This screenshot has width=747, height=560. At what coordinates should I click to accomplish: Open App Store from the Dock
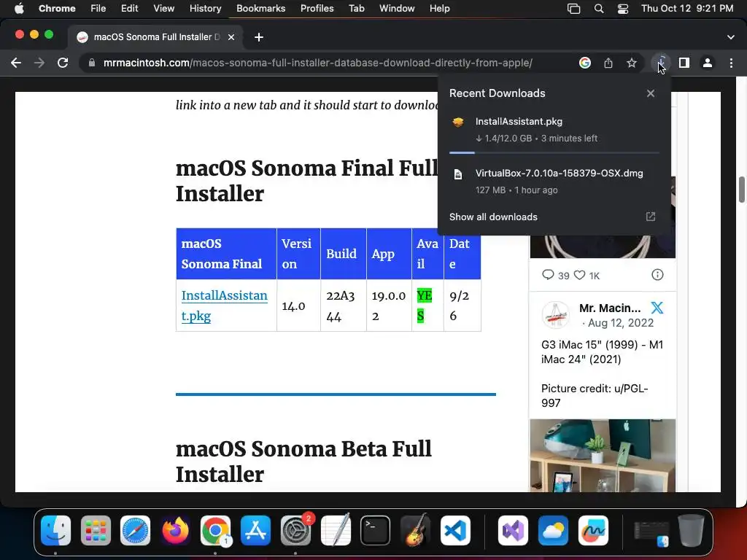click(255, 530)
